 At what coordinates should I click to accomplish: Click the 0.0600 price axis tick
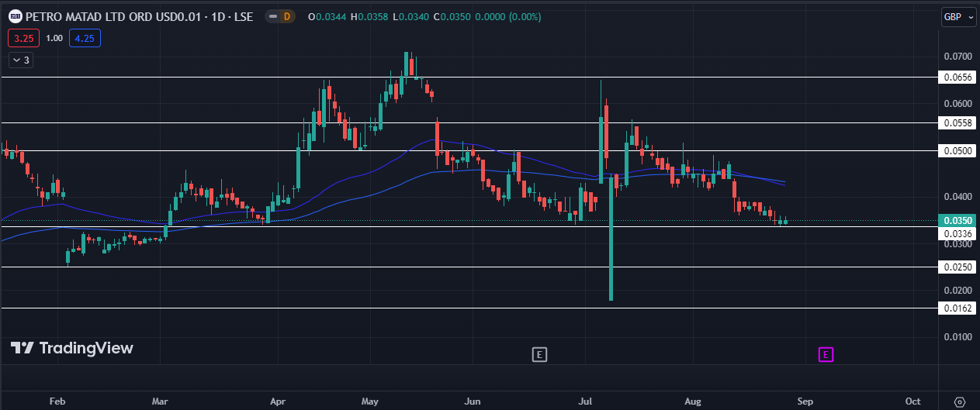tap(958, 103)
